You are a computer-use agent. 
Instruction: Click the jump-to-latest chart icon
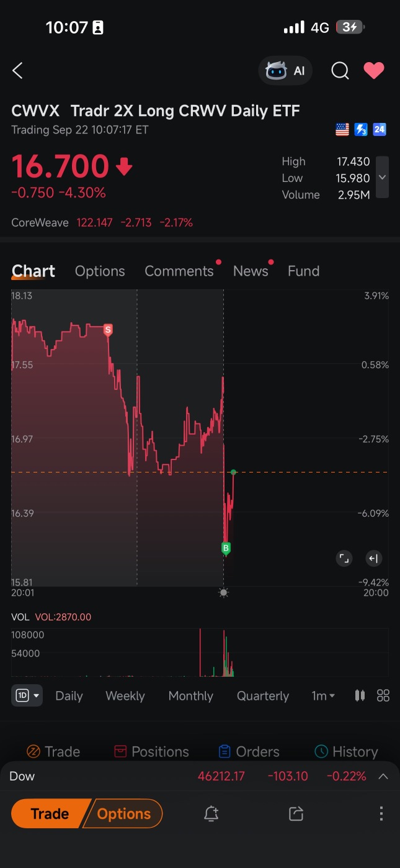point(373,558)
